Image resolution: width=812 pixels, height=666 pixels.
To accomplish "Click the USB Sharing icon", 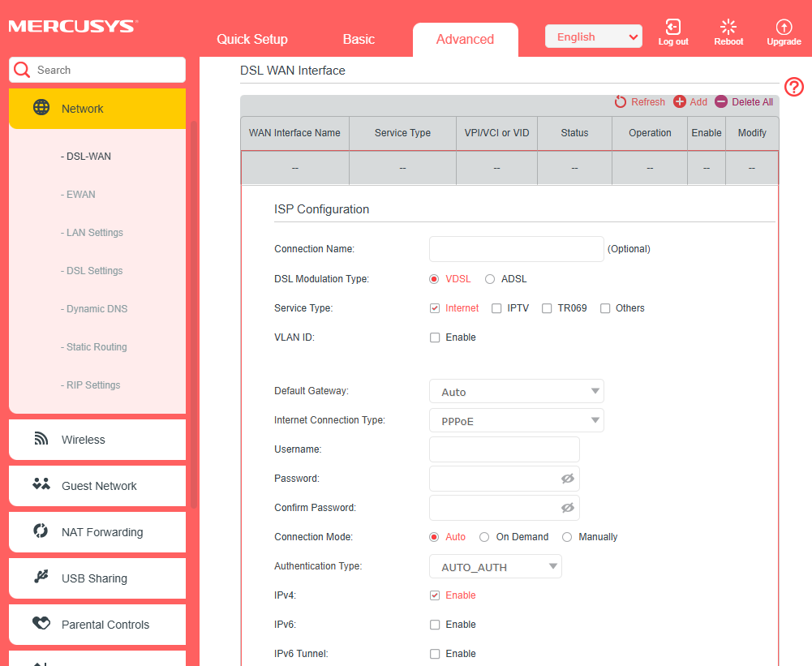I will point(41,577).
